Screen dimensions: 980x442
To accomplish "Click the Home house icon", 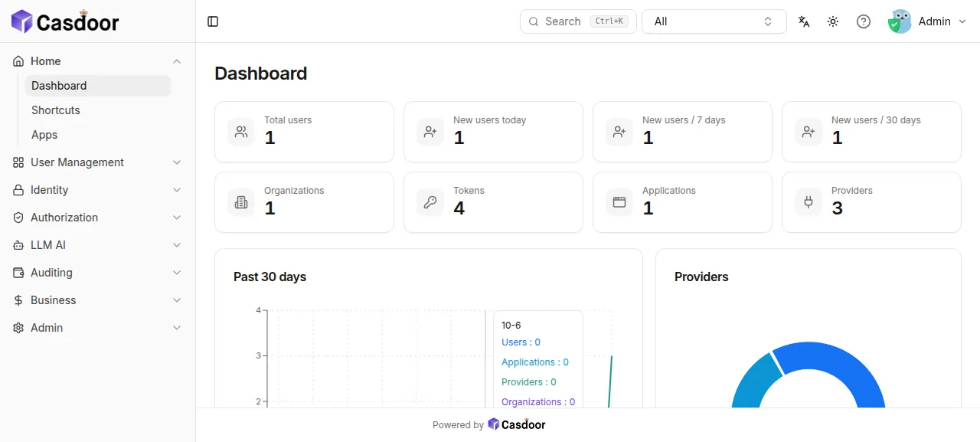I will [x=18, y=61].
